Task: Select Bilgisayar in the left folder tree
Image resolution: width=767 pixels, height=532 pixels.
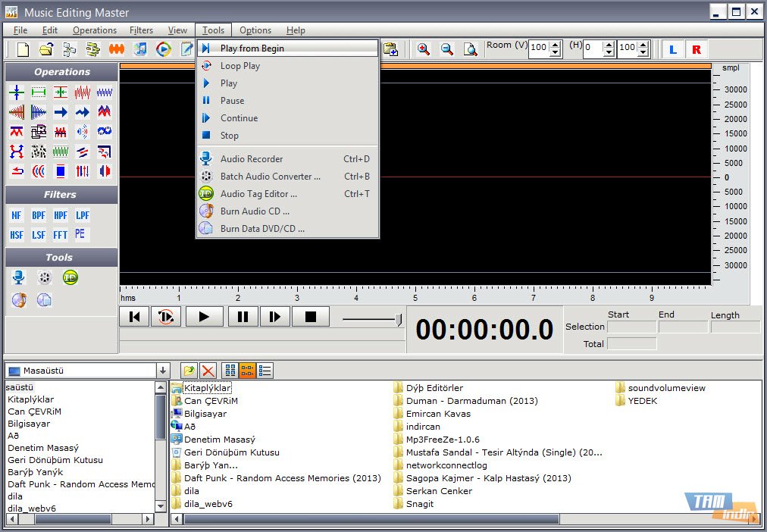Action: [x=29, y=424]
